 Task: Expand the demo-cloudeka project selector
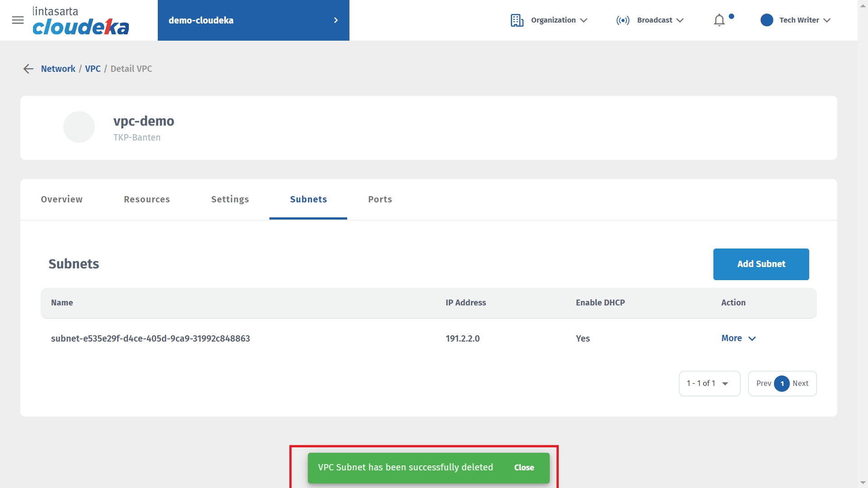(x=253, y=20)
